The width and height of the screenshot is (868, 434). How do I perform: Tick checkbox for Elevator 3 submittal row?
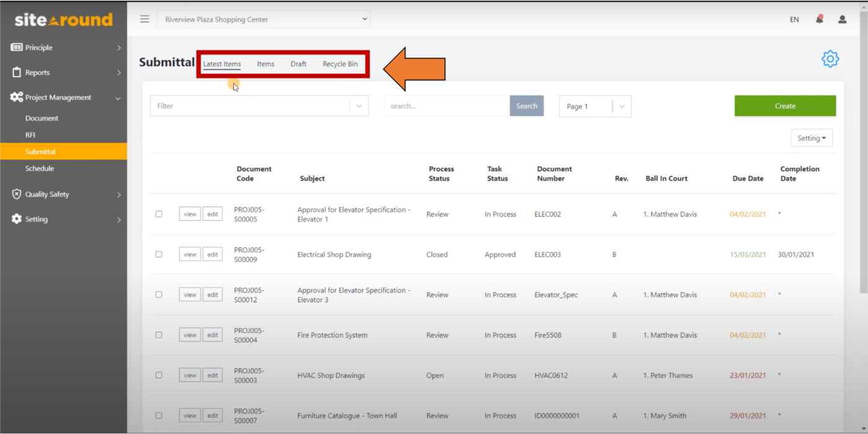159,294
